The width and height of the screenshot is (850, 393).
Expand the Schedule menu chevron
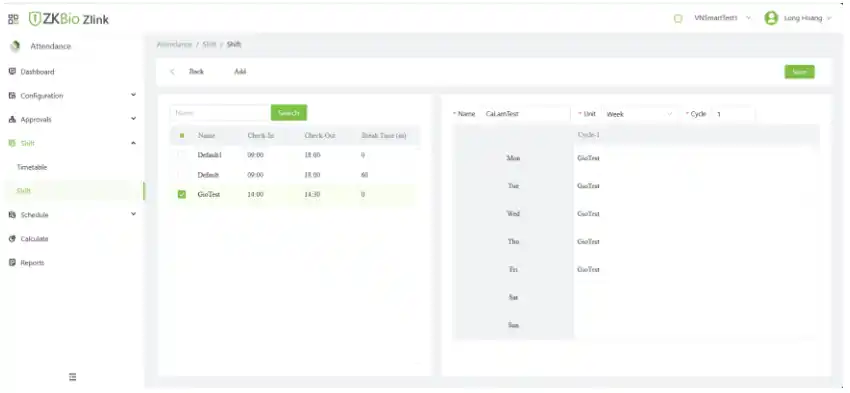pos(133,214)
